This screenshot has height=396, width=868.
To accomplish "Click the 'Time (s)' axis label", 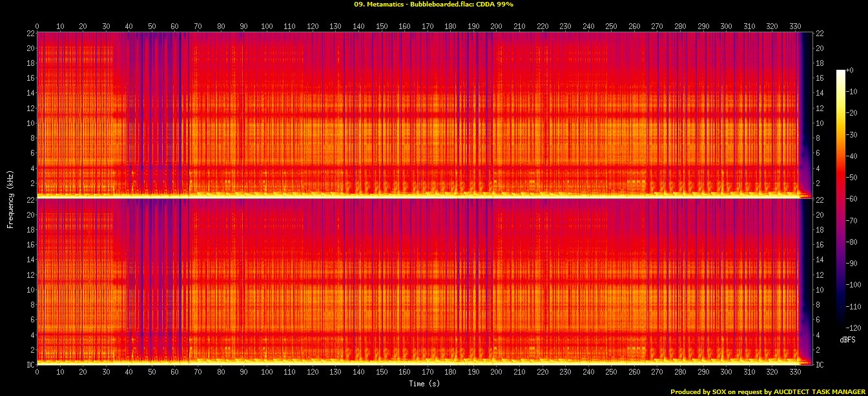I will point(426,384).
